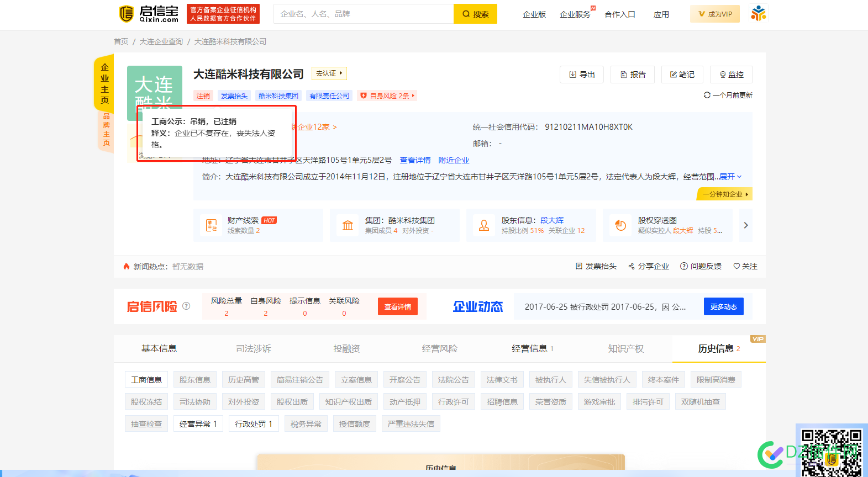Select the 品牌主页 side tab
868x477 pixels.
coord(106,130)
